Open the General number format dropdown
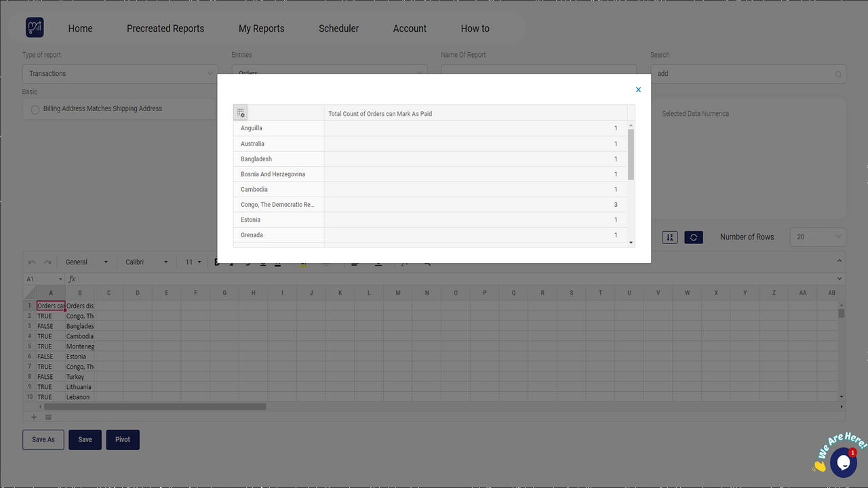 coord(86,262)
